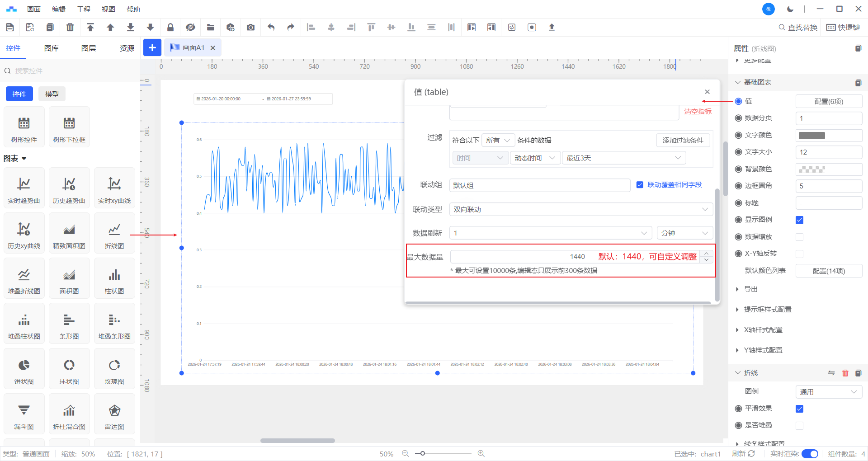
Task: Click the 清空指标 link
Action: click(698, 112)
